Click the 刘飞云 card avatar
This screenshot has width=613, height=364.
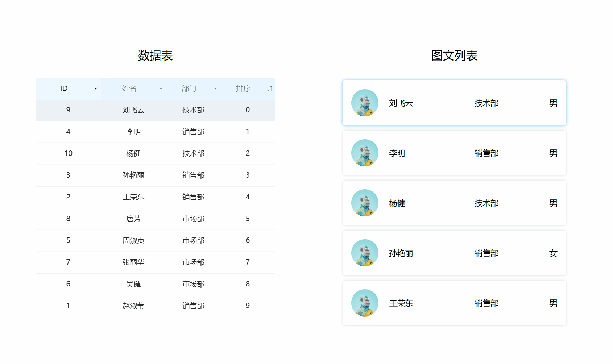tap(365, 103)
